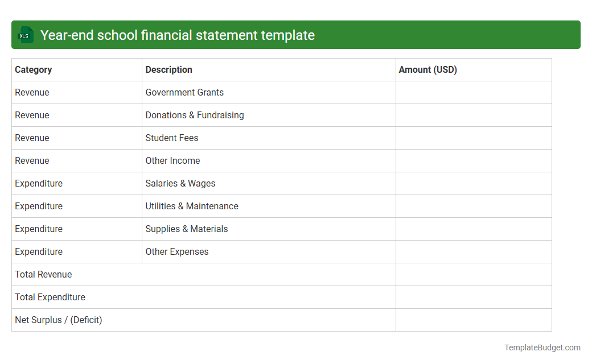Click the Student Fees row
This screenshot has height=364, width=592.
pos(172,138)
